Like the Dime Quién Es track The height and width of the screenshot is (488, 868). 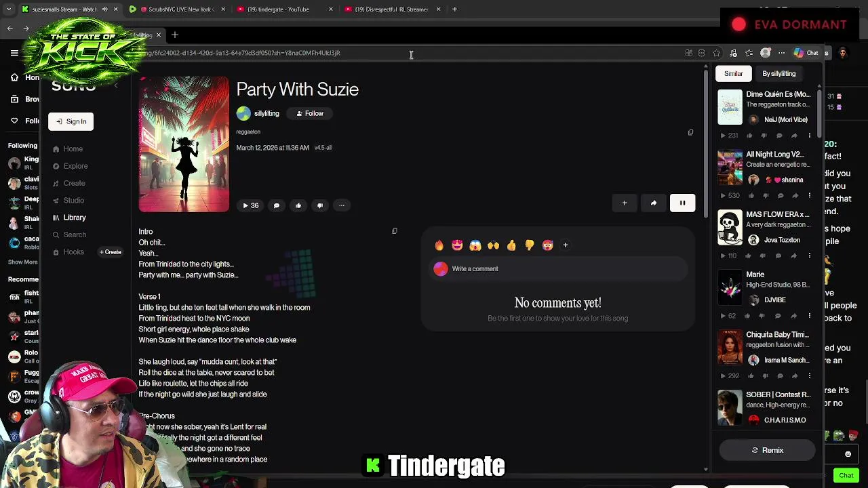(x=749, y=136)
